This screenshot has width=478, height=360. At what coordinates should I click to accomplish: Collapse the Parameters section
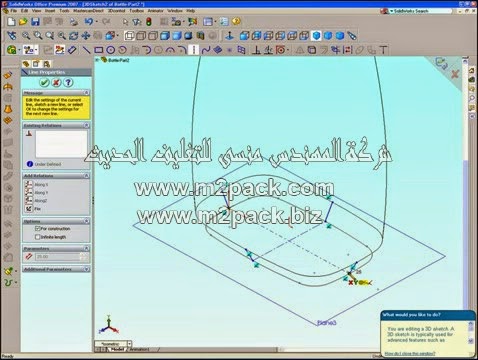86,248
